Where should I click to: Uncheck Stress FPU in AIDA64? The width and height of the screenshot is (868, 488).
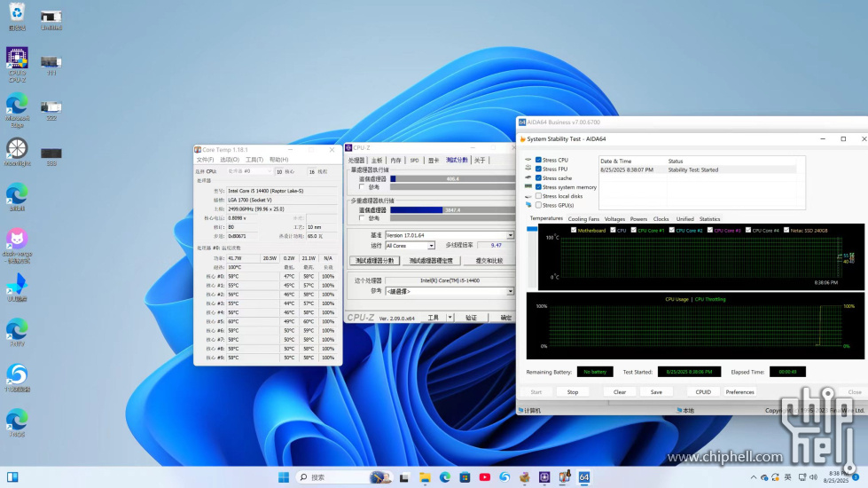tap(538, 169)
